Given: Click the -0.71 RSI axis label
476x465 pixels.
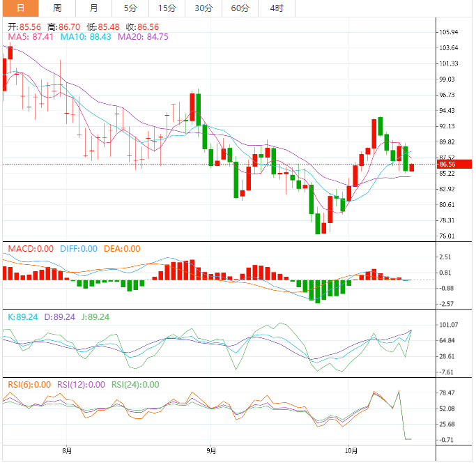Looking at the screenshot, I should coord(445,440).
